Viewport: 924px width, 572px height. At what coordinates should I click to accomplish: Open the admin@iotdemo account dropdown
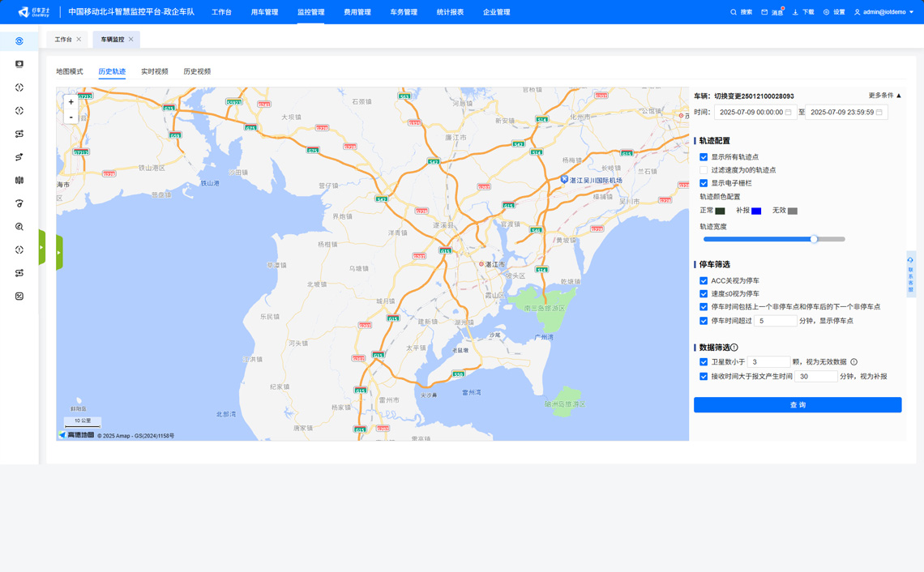[x=884, y=12]
